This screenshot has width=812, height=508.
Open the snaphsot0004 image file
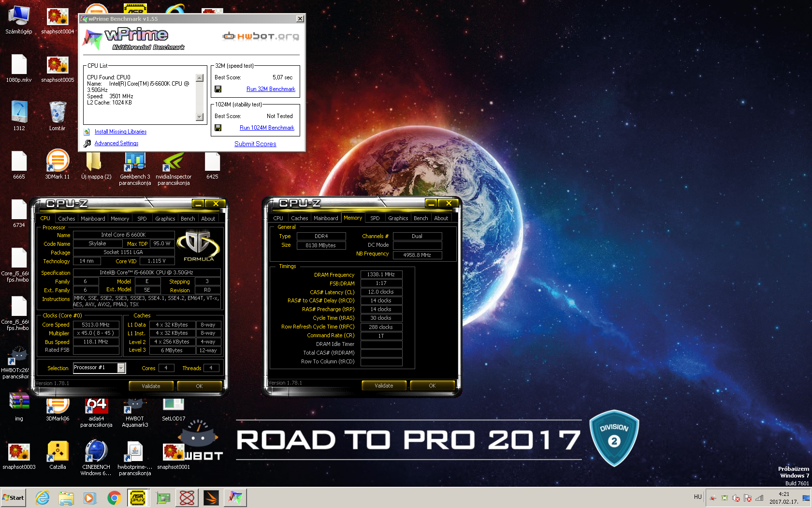(58, 20)
